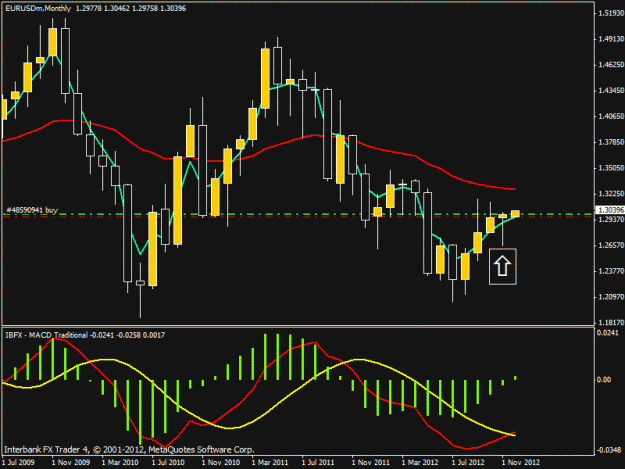
Task: Click the 1.26570 price scale value
Action: pos(611,245)
